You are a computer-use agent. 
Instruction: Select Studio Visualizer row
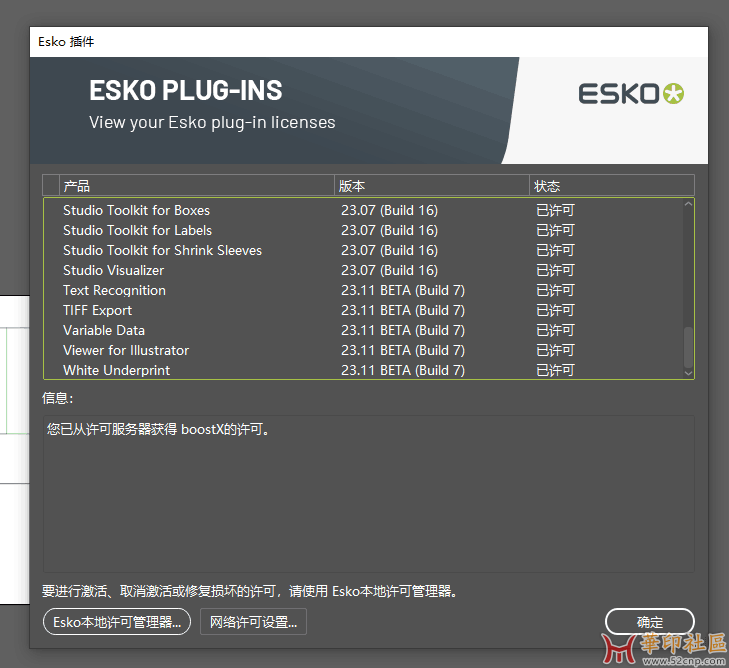click(x=364, y=270)
